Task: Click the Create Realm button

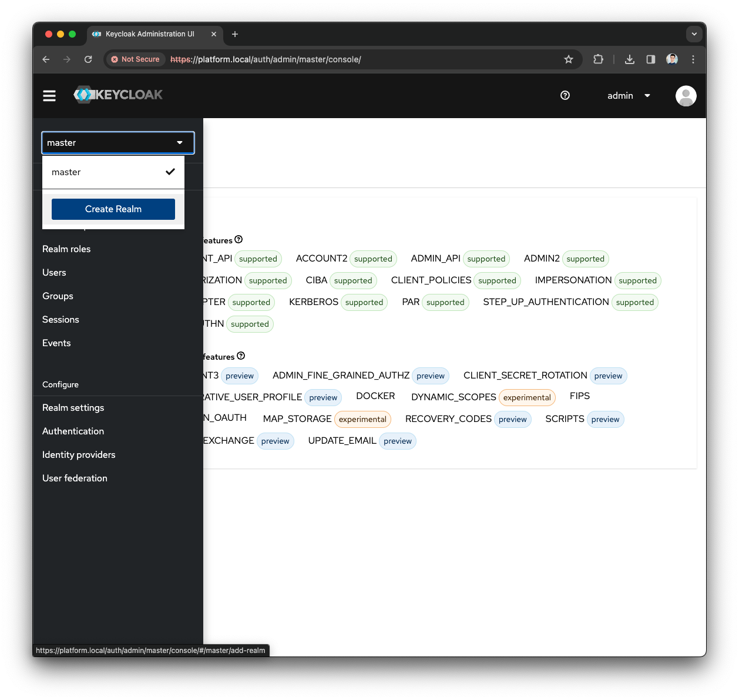Action: coord(113,209)
